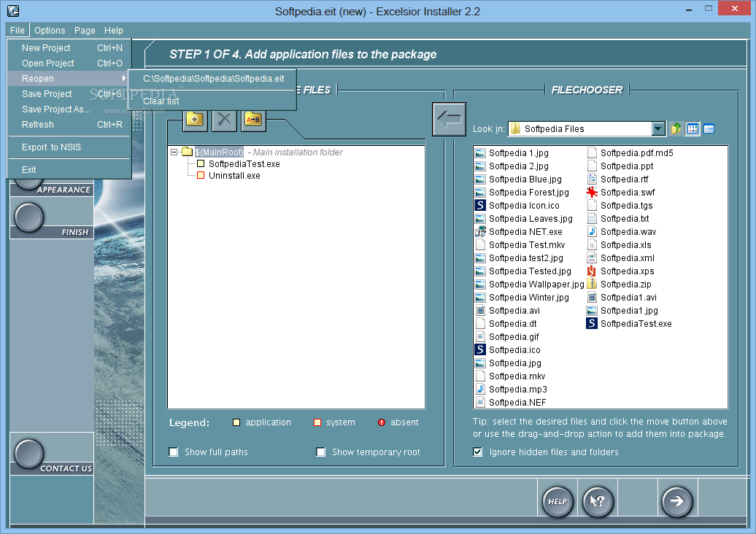The width and height of the screenshot is (756, 534).
Task: Select Softpedia.wav audio file
Action: pos(622,232)
